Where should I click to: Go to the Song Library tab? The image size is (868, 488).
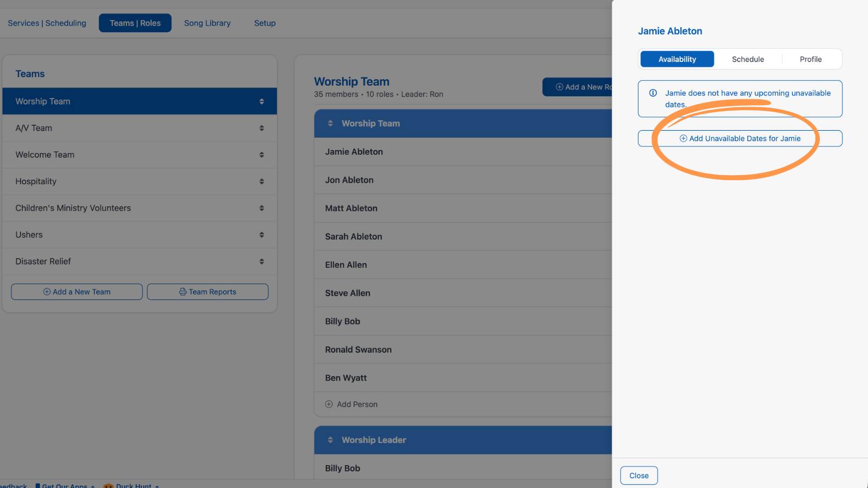[x=207, y=23]
